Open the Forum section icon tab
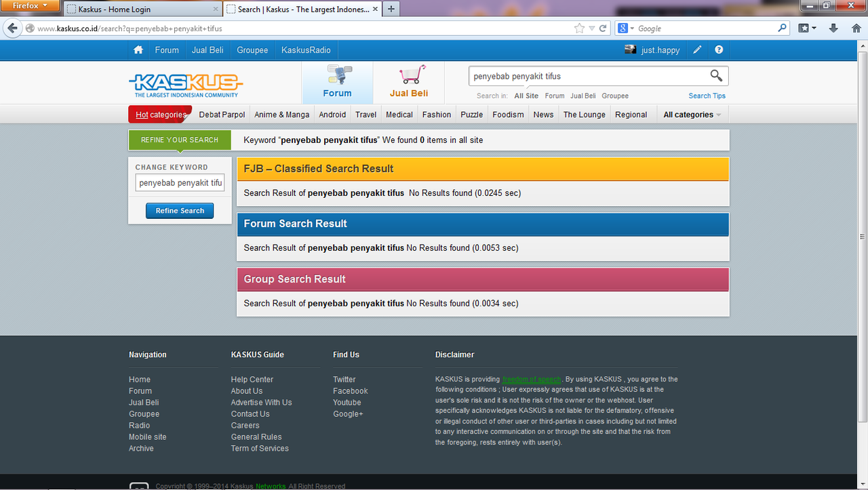This screenshot has width=868, height=490. pos(337,82)
